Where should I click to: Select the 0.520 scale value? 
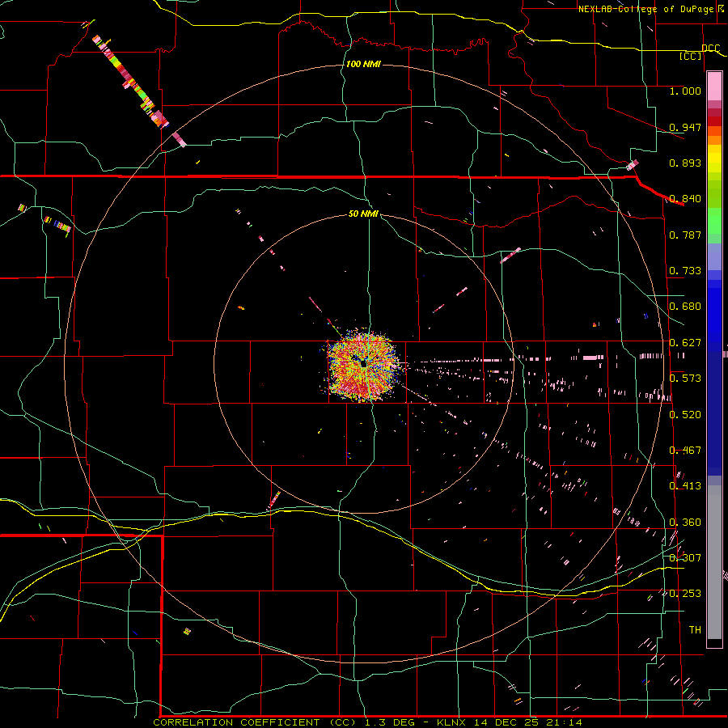(x=685, y=415)
